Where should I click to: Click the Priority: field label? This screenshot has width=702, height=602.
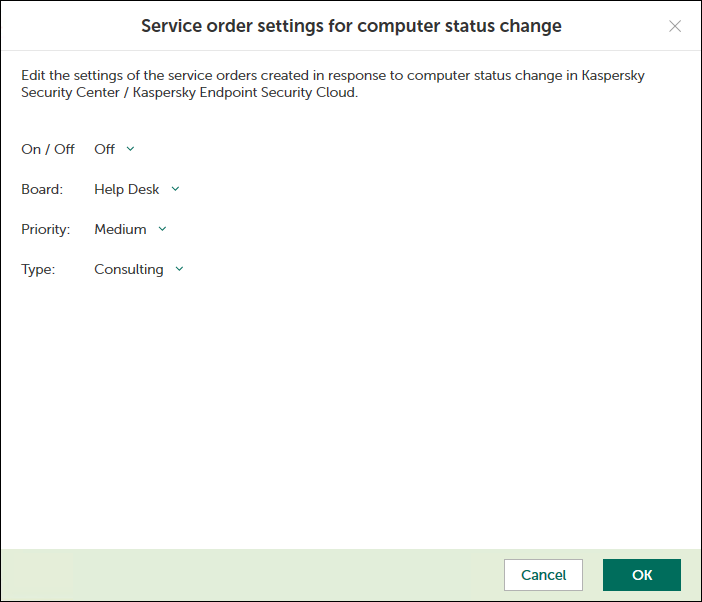coord(46,229)
